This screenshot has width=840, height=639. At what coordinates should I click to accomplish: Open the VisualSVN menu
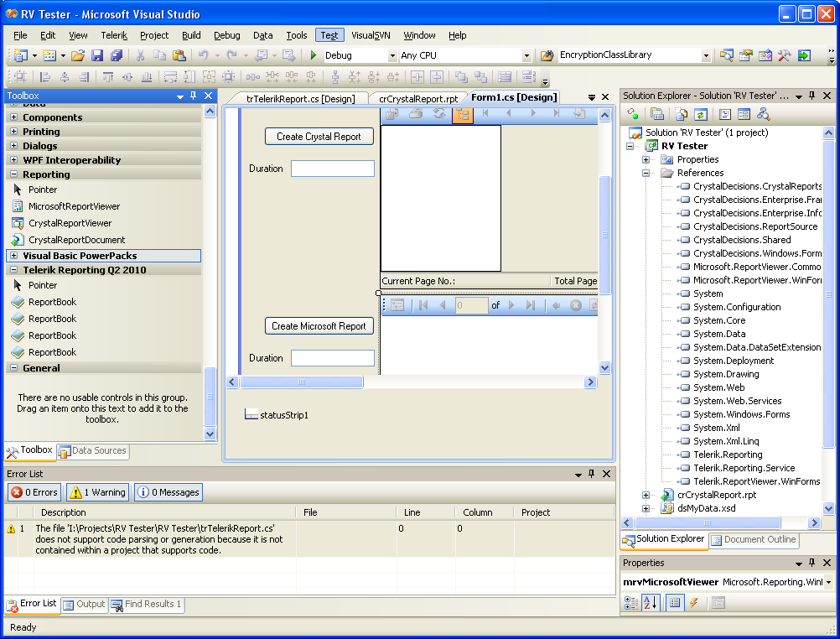point(371,35)
